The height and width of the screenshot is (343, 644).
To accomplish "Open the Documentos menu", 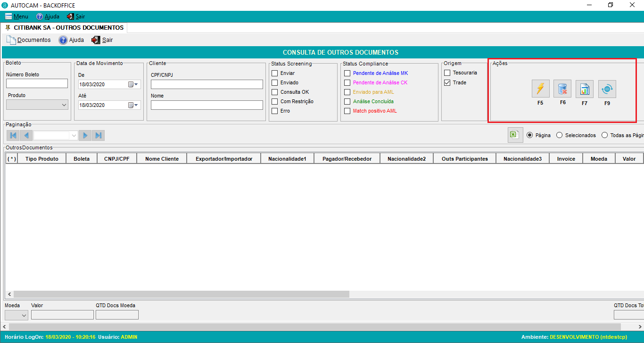I will (x=28, y=40).
